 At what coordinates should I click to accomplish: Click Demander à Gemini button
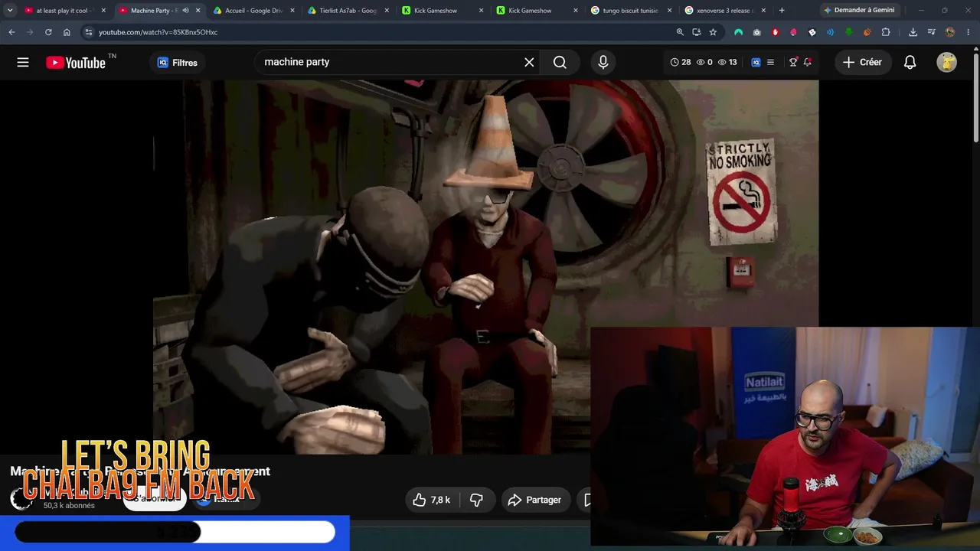pyautogui.click(x=858, y=11)
